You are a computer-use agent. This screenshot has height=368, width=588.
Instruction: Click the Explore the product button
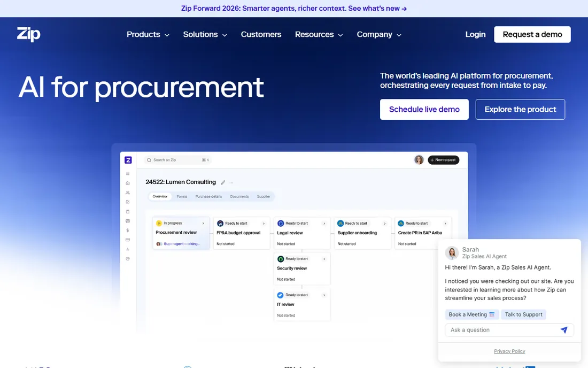tap(520, 110)
